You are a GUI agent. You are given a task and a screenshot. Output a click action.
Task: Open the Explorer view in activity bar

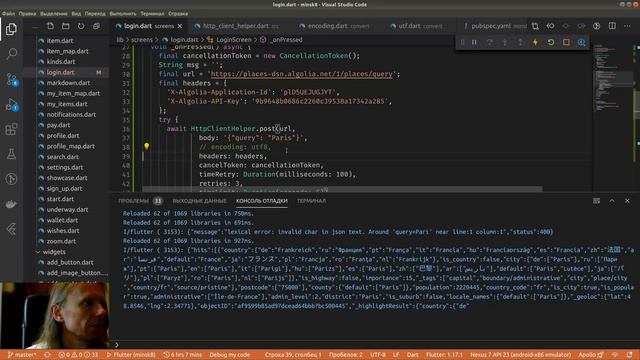(11, 29)
